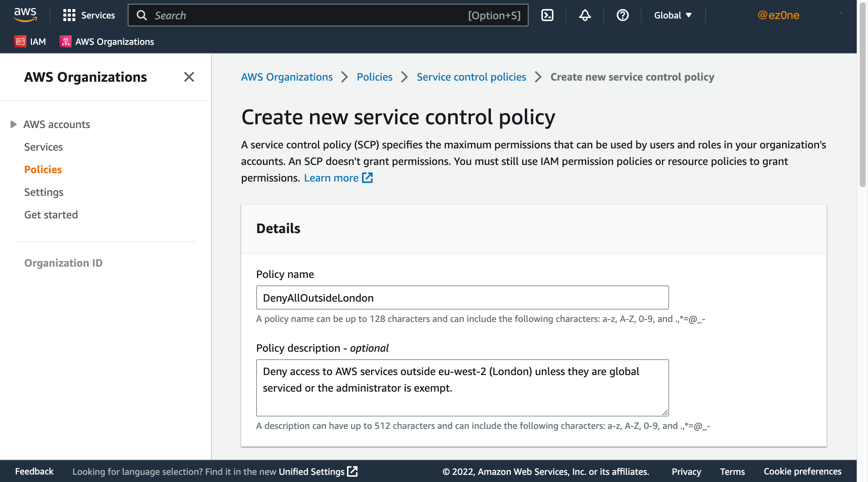Click the Unified Settings external link icon
Image resolution: width=868 pixels, height=482 pixels.
pyautogui.click(x=352, y=471)
